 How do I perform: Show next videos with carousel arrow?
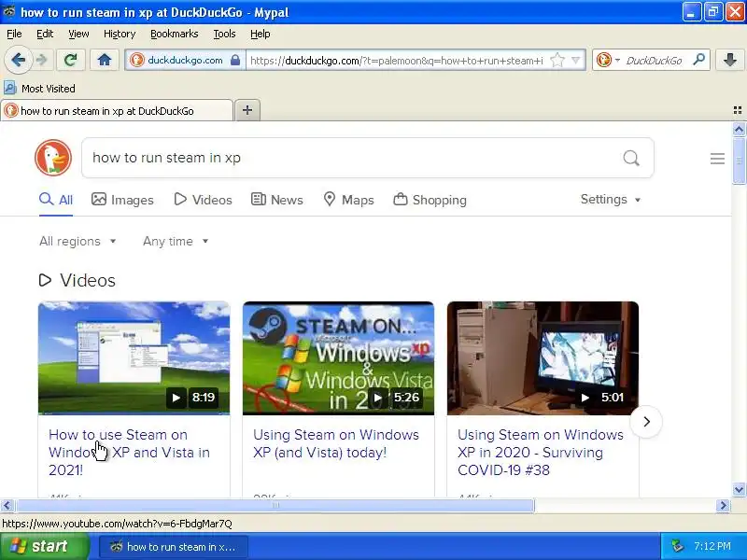(x=646, y=422)
